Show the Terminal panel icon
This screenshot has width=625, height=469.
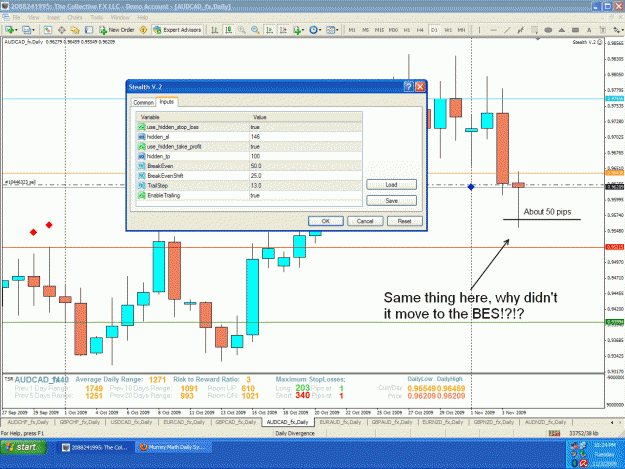(x=89, y=30)
